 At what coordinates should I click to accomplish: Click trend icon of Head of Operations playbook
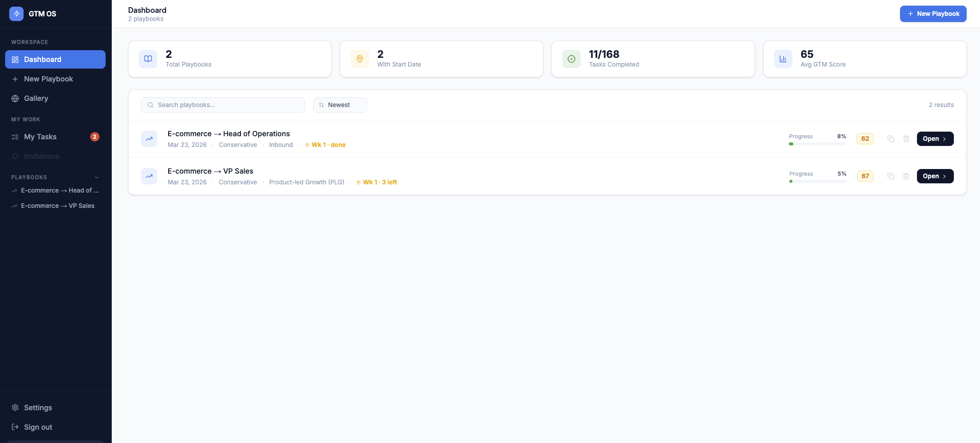click(149, 139)
